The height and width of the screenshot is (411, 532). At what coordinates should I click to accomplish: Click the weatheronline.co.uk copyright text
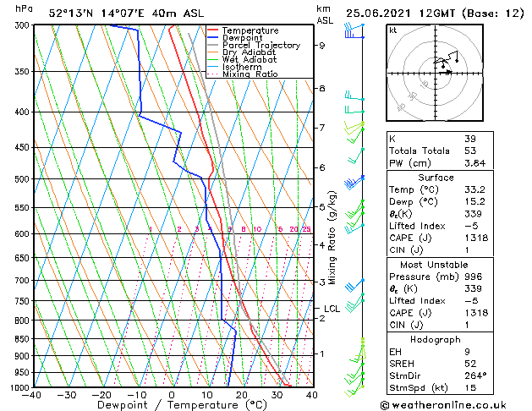click(443, 405)
